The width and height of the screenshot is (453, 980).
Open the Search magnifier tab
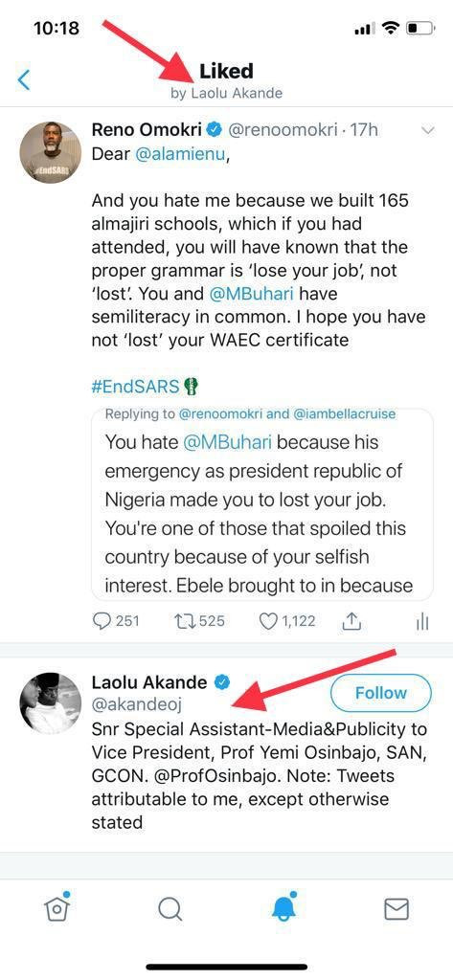(x=170, y=909)
